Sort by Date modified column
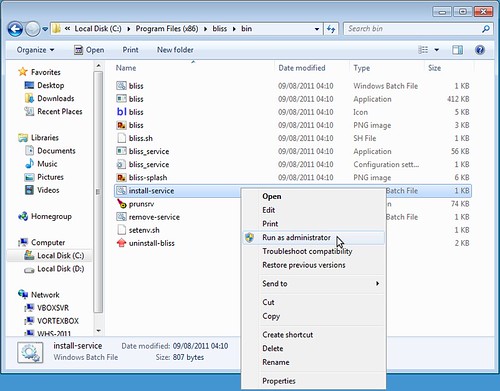The height and width of the screenshot is (391, 500). (x=302, y=68)
